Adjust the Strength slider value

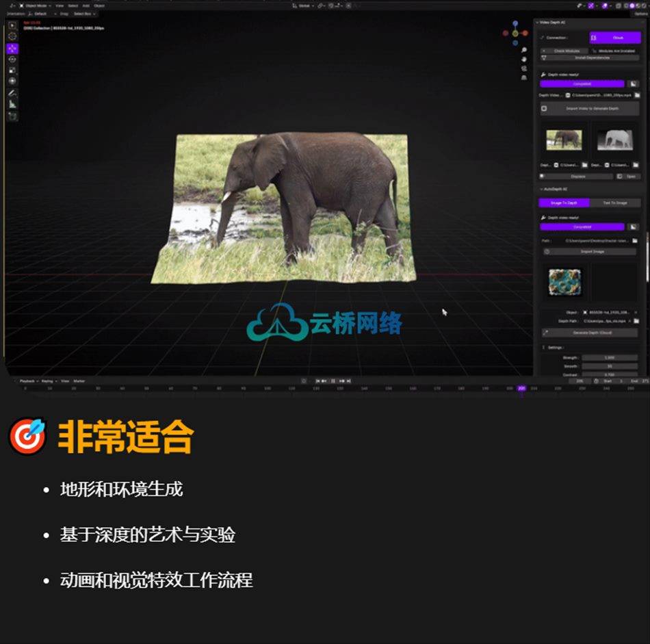(610, 358)
